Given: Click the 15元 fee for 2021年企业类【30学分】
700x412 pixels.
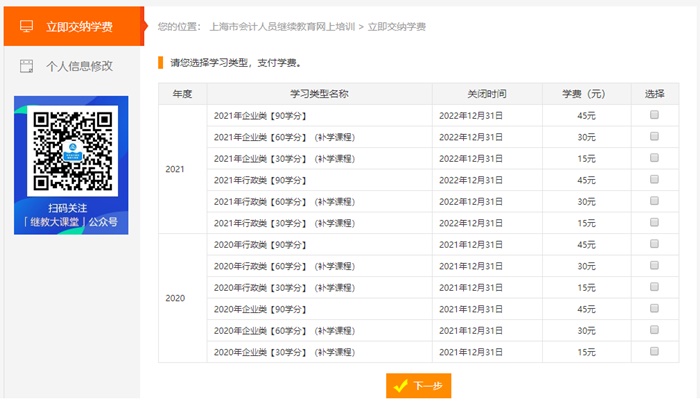Looking at the screenshot, I should [x=586, y=159].
